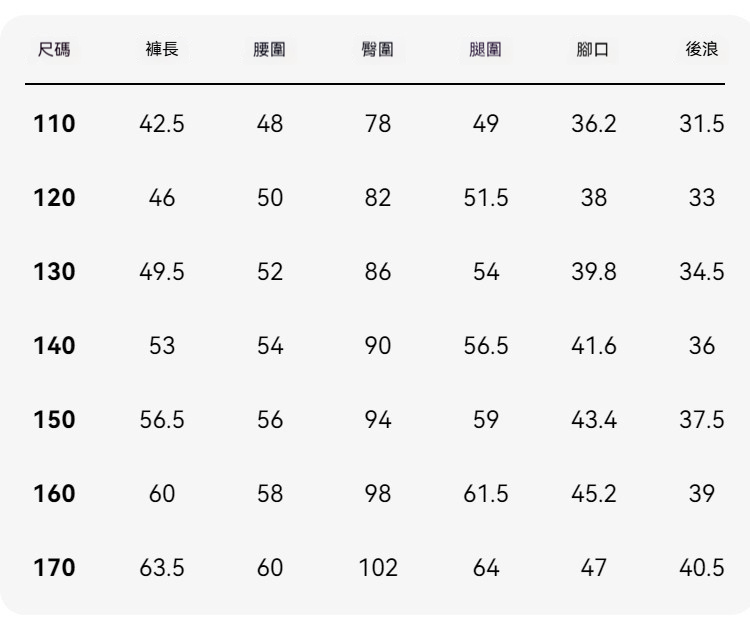
Task: Select the 腳口 column header
Action: (593, 49)
